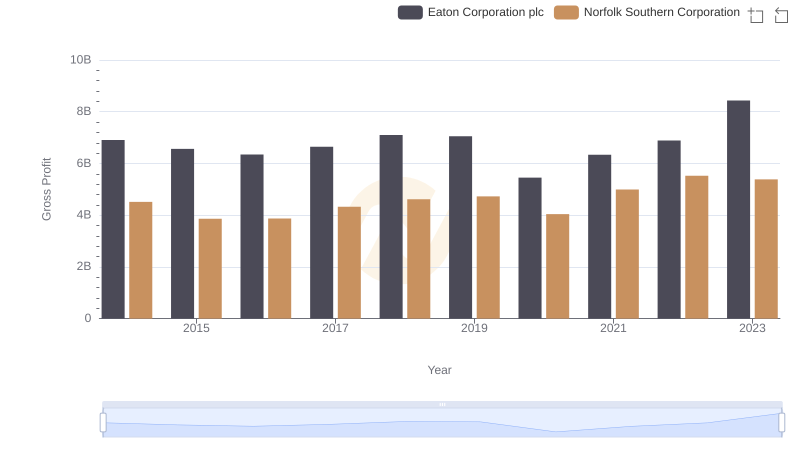Screen dimensions: 800x461
Task: Click left handle of data zoom slider
Action: click(103, 423)
